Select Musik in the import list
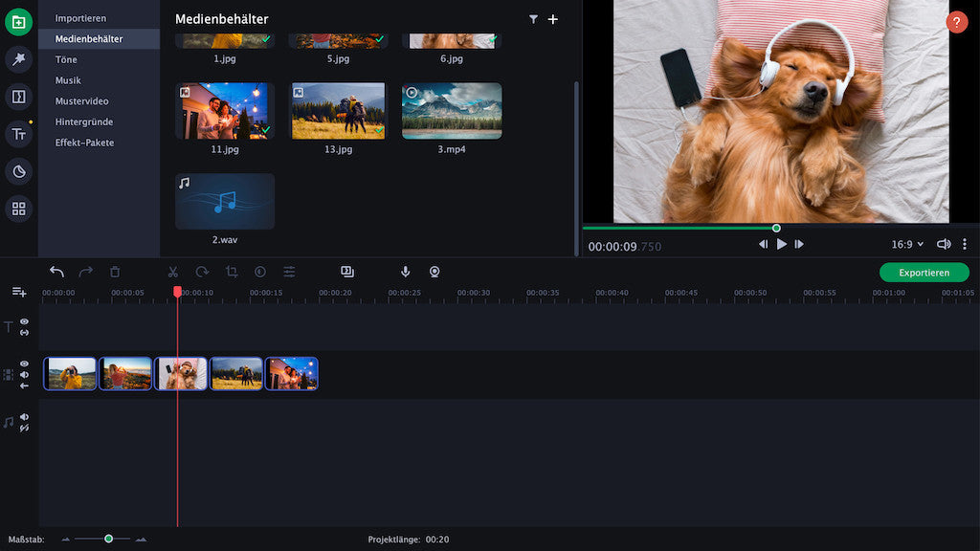Screen dimensions: 980x551 pos(68,80)
